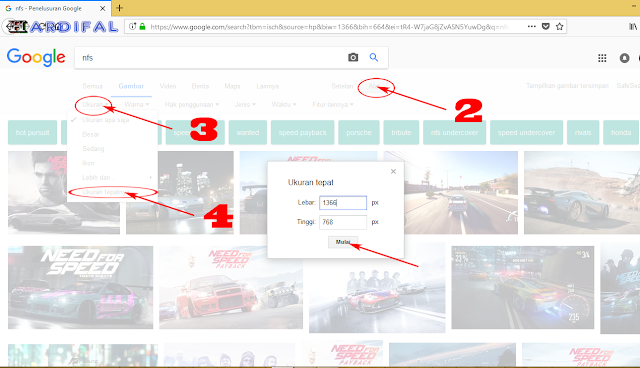The image size is (640, 368).
Task: Click the Pocket save icon in address bar
Action: pos(546,27)
